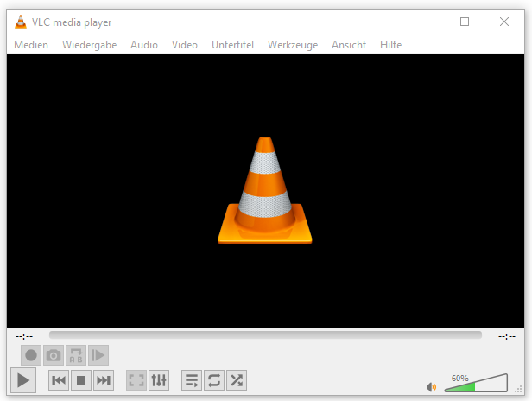532x401 pixels.
Task: Open the Audio menu
Action: pos(144,45)
